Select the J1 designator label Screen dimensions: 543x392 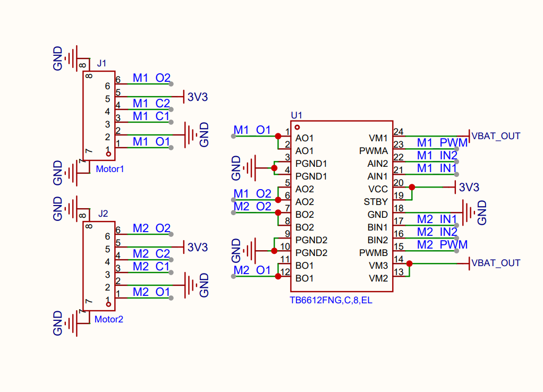click(101, 63)
